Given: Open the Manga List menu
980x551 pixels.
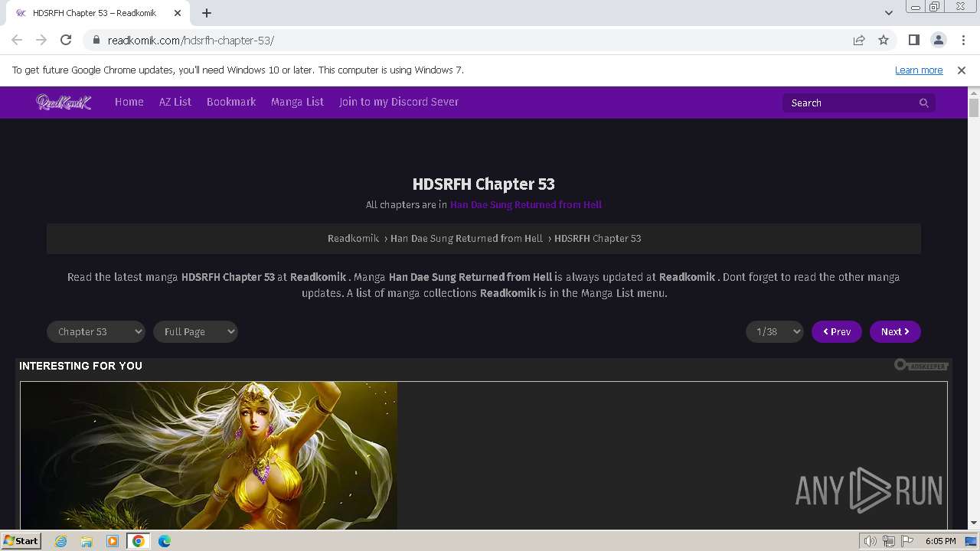Looking at the screenshot, I should [x=297, y=102].
